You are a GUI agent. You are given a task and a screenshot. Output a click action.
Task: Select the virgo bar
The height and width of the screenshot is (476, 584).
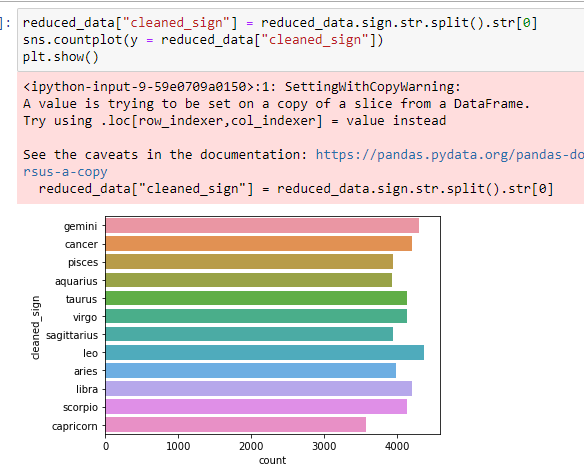click(256, 316)
